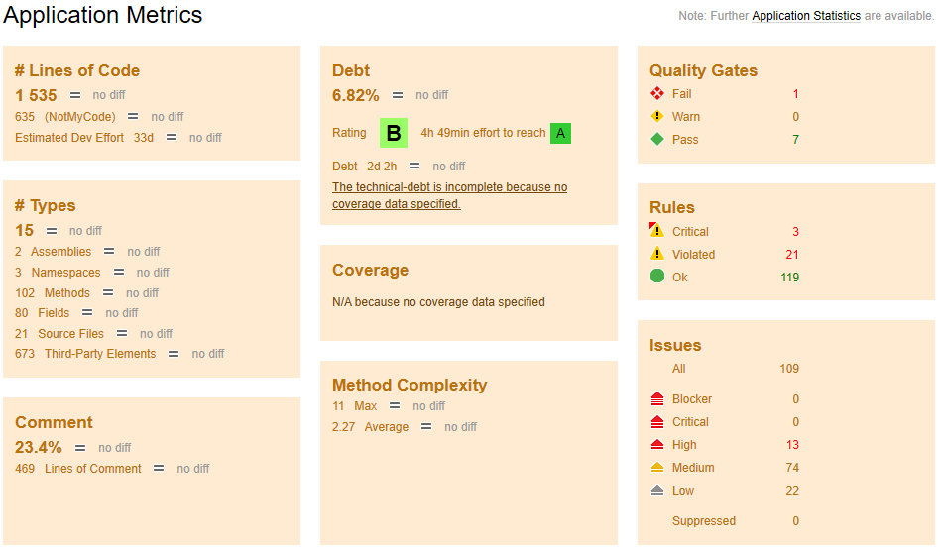Click the Critical rules warning icon
The height and width of the screenshot is (560, 938).
click(656, 231)
